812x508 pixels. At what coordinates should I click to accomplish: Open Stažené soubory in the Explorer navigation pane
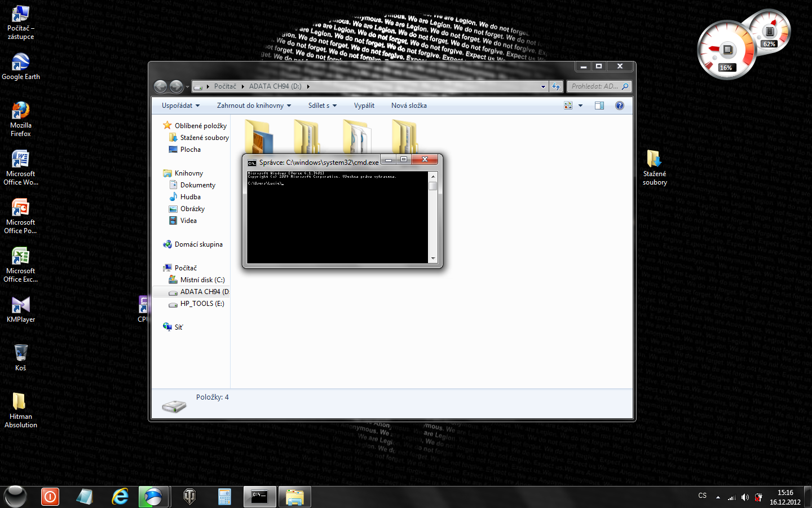[199, 138]
